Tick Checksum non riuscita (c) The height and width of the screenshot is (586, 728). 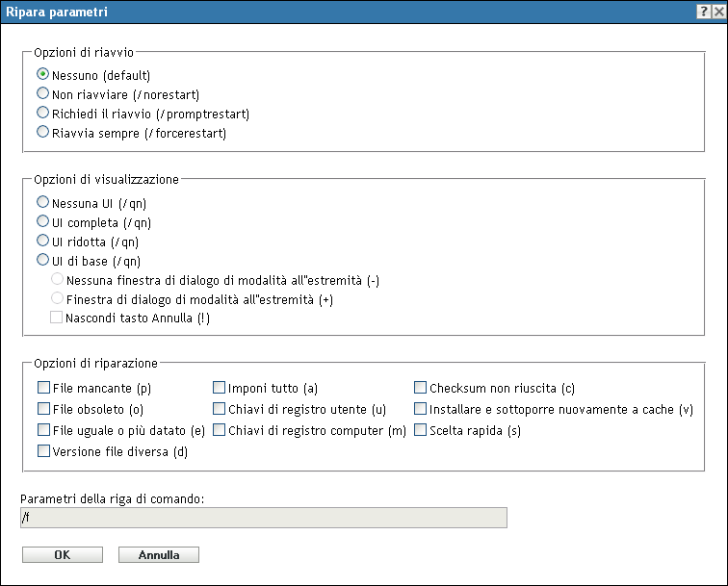pos(421,389)
